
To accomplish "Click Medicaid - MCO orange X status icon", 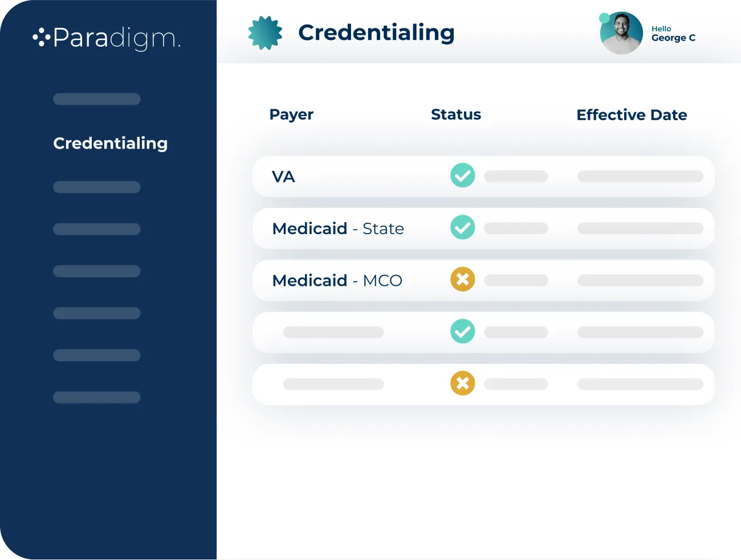I will point(462,279).
